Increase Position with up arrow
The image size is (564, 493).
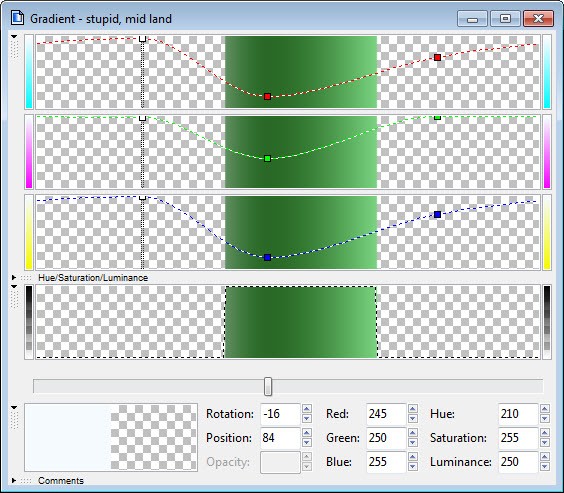pyautogui.click(x=306, y=433)
